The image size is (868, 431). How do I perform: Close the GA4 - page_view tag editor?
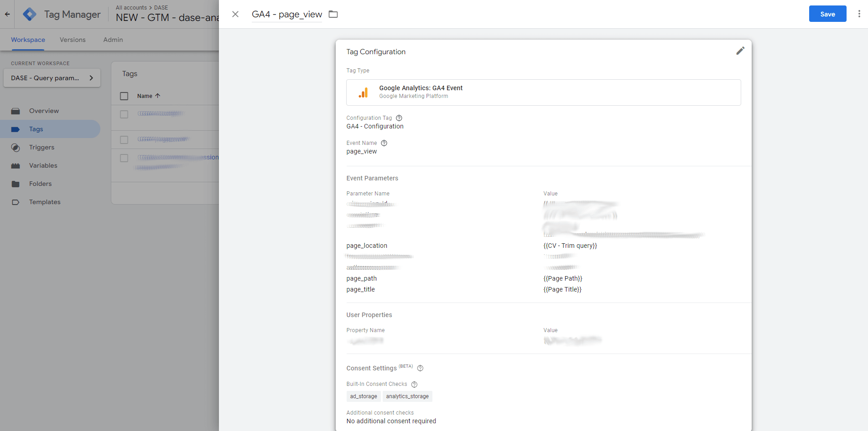235,14
